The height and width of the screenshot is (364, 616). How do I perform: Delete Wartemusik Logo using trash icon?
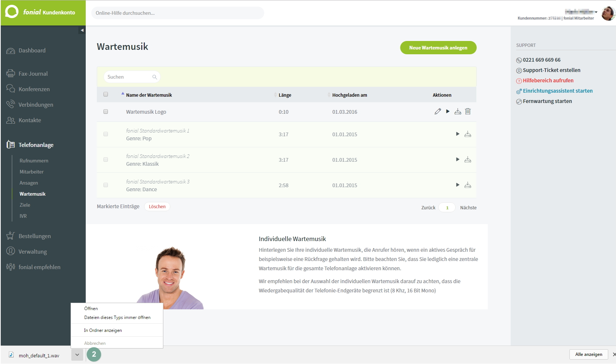pyautogui.click(x=468, y=111)
